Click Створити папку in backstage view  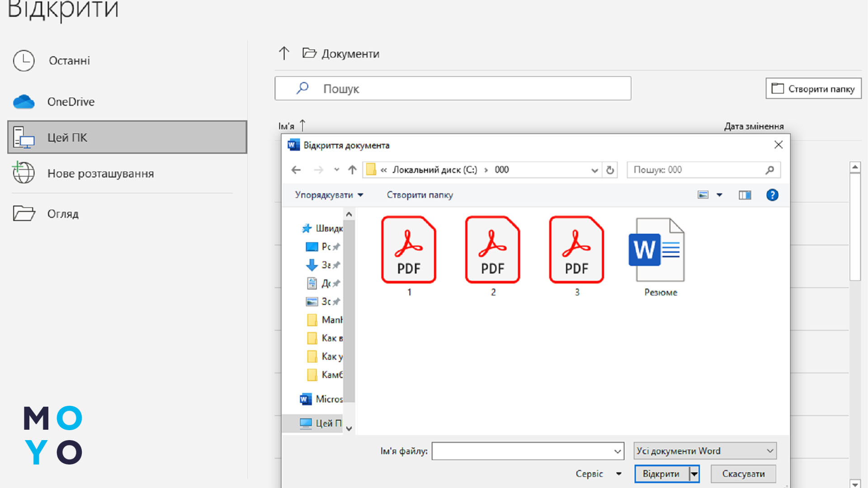(813, 89)
